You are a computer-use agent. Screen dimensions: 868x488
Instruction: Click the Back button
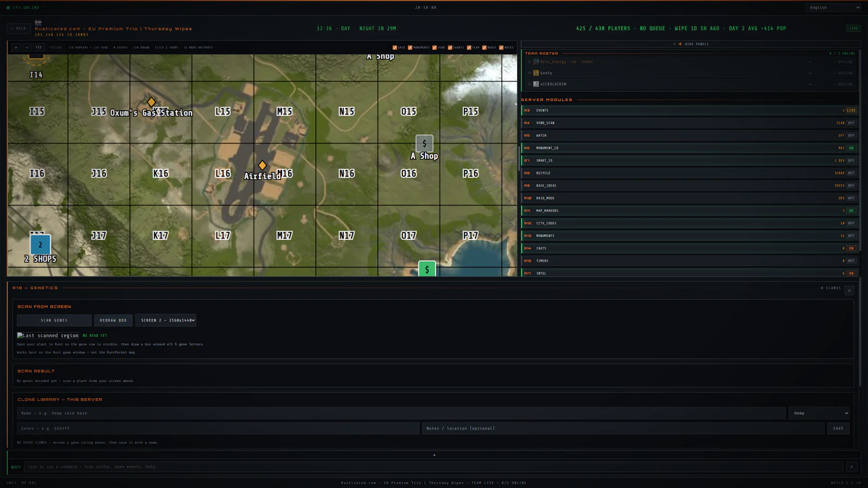pos(18,28)
